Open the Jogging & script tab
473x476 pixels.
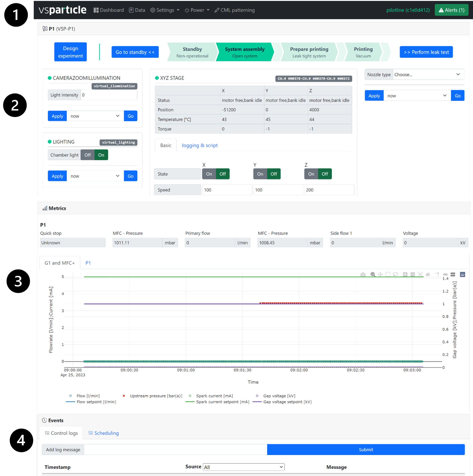click(x=200, y=145)
